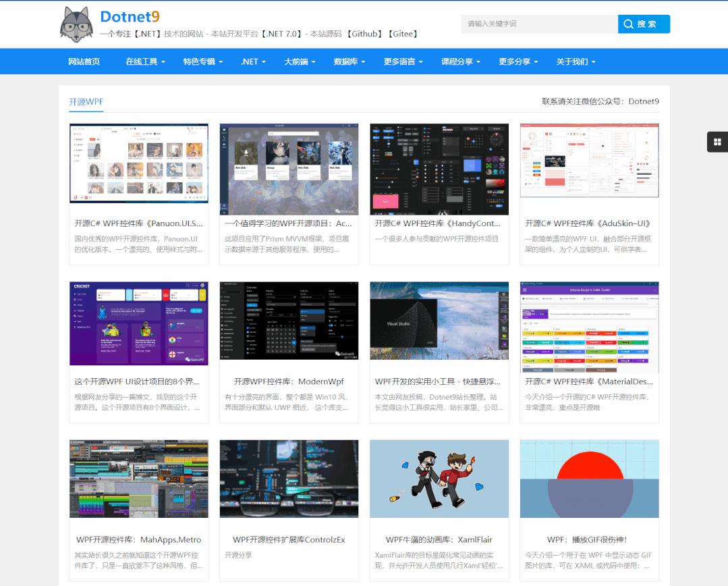Click description starting 今天介绍一个用于在 WPF 中显示
The width and height of the screenshot is (728, 586).
[x=588, y=560]
